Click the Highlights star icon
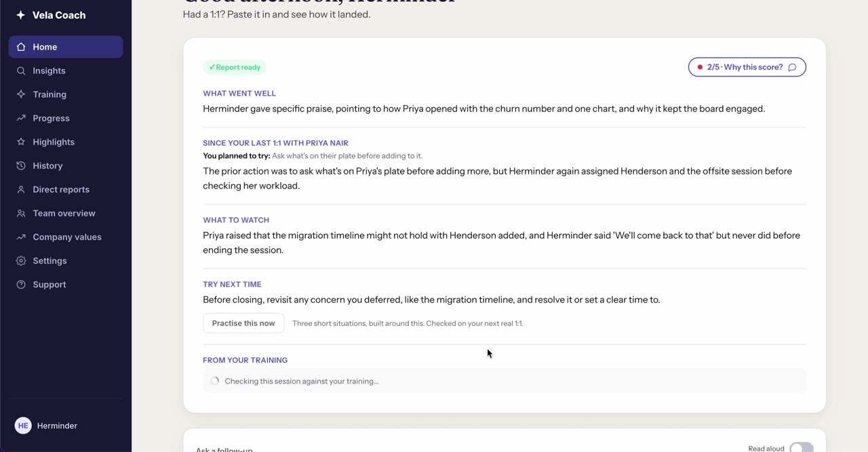 tap(21, 142)
